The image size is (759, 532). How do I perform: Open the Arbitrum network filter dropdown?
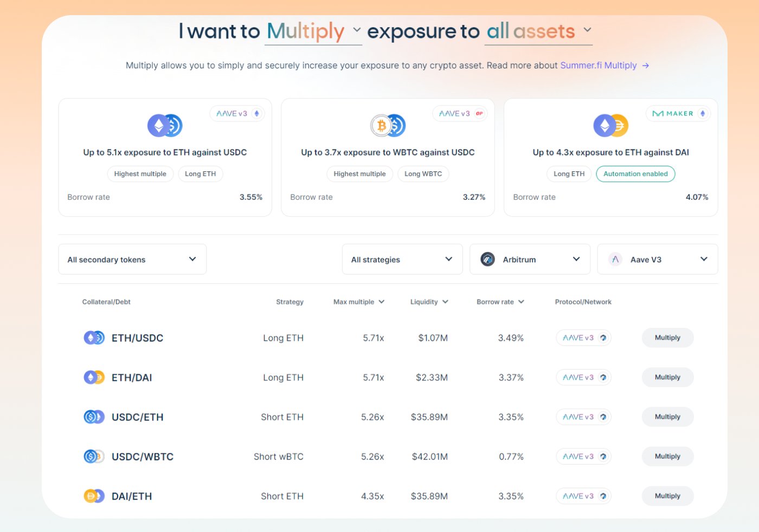click(x=530, y=259)
